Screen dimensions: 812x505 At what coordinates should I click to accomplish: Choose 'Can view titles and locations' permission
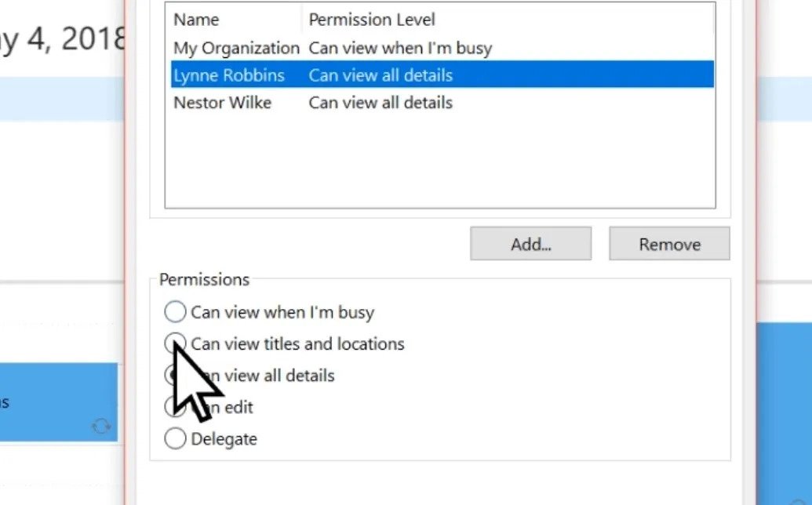click(175, 343)
